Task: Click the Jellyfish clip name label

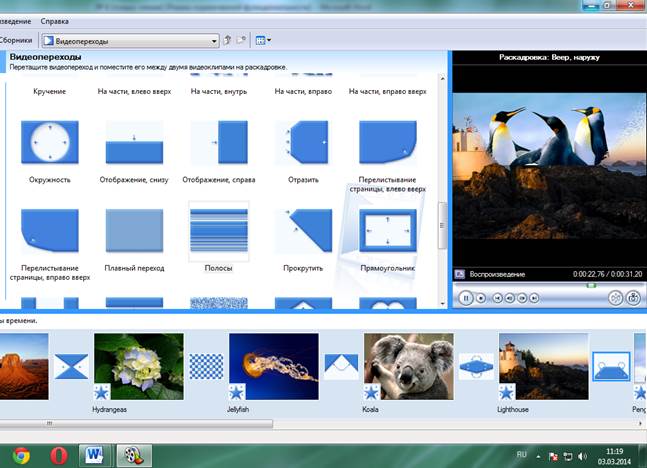Action: (x=238, y=409)
